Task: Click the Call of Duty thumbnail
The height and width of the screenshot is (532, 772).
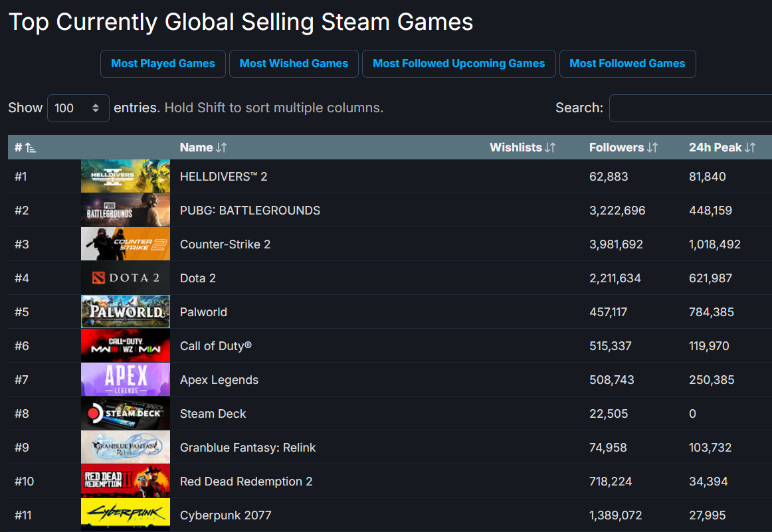Action: click(x=126, y=345)
